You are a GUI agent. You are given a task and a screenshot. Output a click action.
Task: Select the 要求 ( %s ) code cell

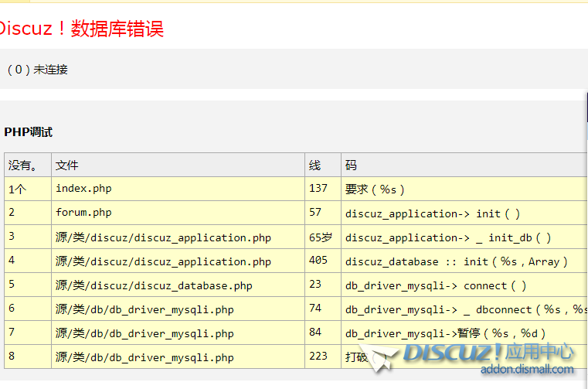click(x=375, y=189)
